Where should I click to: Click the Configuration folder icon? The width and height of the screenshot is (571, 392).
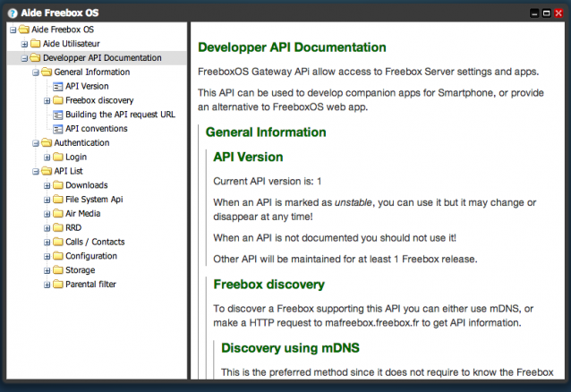(58, 256)
